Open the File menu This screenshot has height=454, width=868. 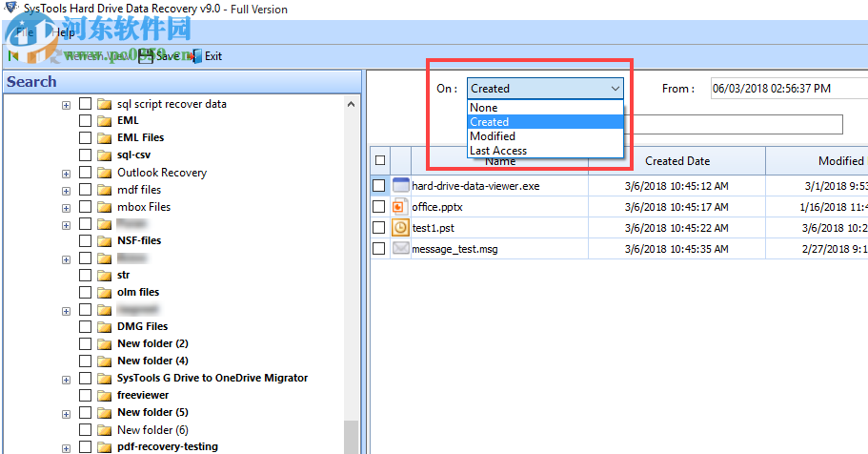25,32
